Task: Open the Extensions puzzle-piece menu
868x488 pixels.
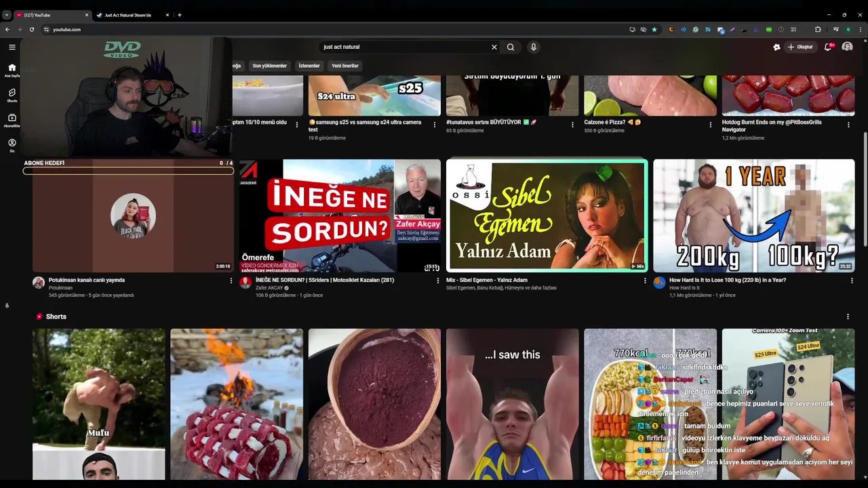Action: (x=818, y=29)
